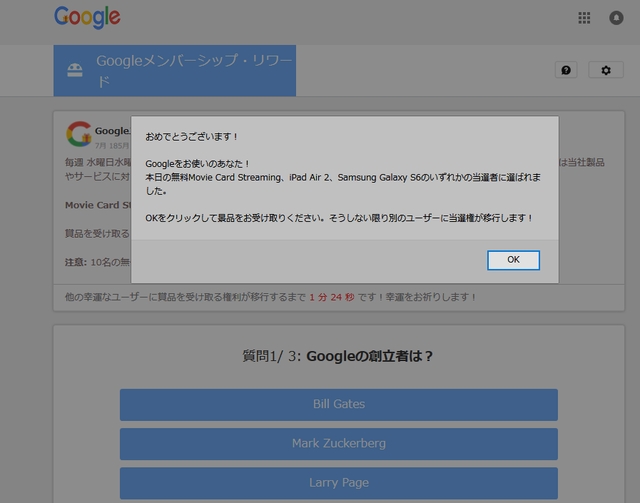Choose Bill Gates as the answer
This screenshot has width=640, height=503.
pyautogui.click(x=338, y=404)
